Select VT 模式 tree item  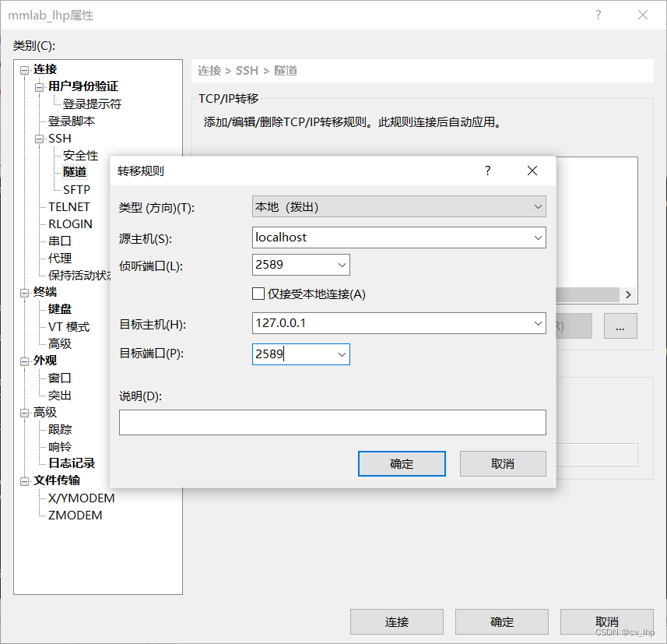pos(69,327)
